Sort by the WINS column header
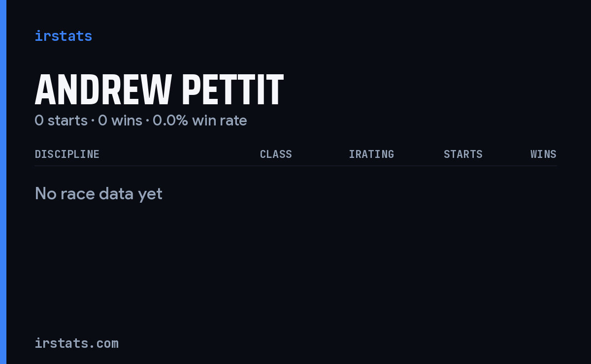The width and height of the screenshot is (591, 364). (543, 154)
